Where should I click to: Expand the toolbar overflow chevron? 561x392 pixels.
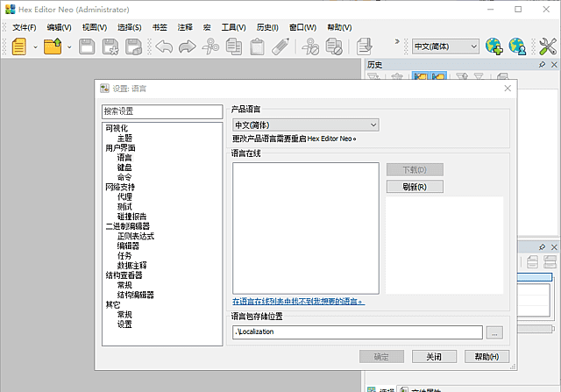397,41
